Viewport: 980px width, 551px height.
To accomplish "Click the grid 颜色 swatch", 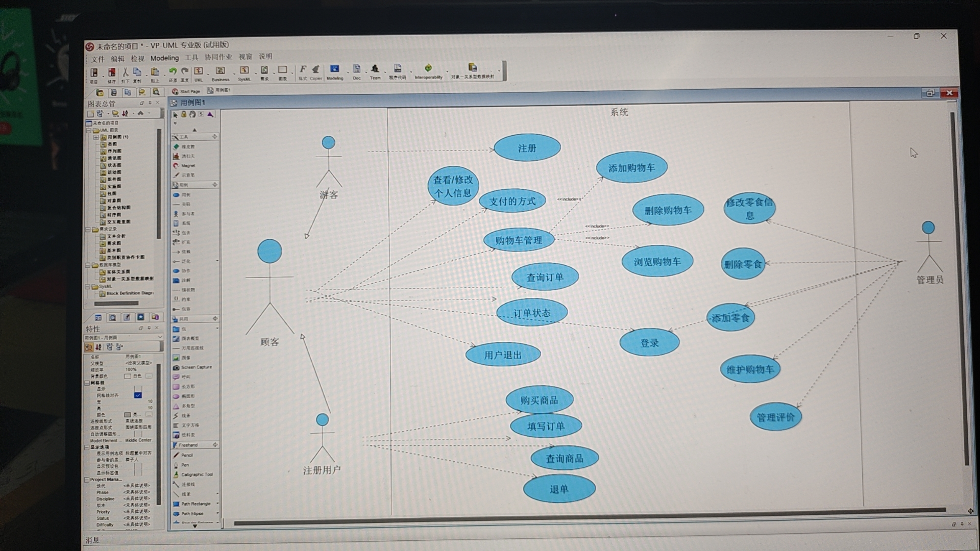I will tap(128, 414).
